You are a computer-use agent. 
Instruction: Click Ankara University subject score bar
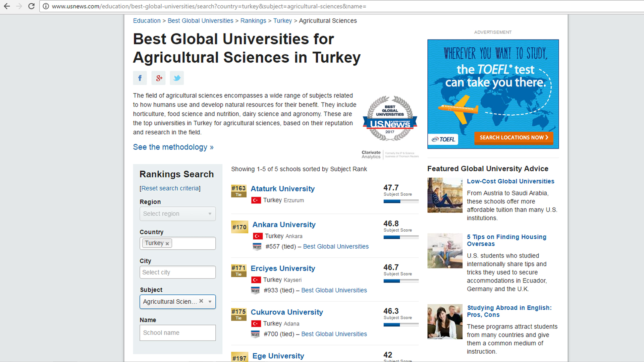click(401, 237)
